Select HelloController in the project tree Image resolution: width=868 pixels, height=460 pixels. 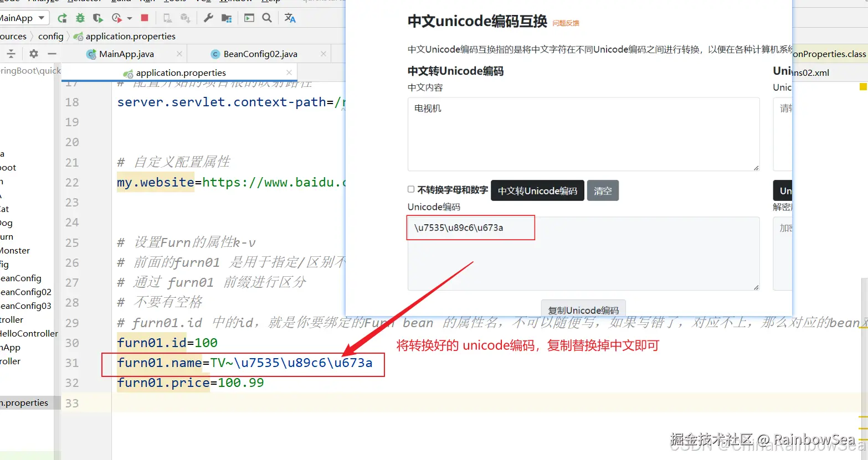click(x=29, y=333)
